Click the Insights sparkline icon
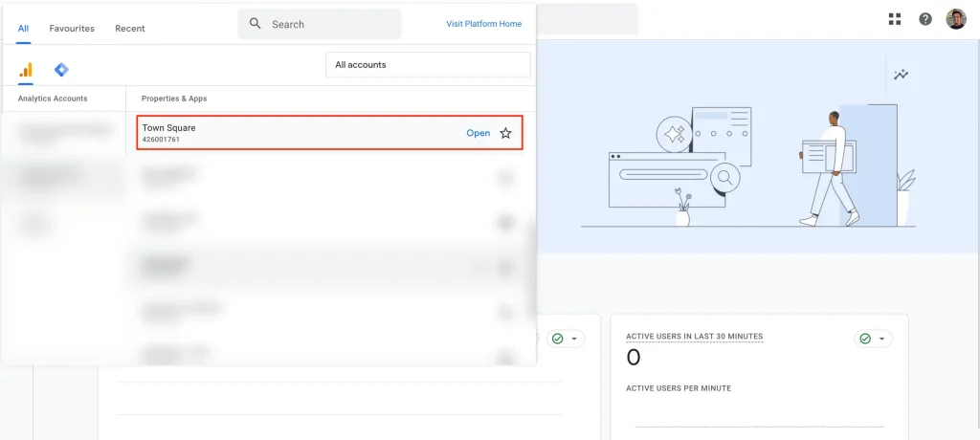Screen dimensions: 980x440 (901, 75)
